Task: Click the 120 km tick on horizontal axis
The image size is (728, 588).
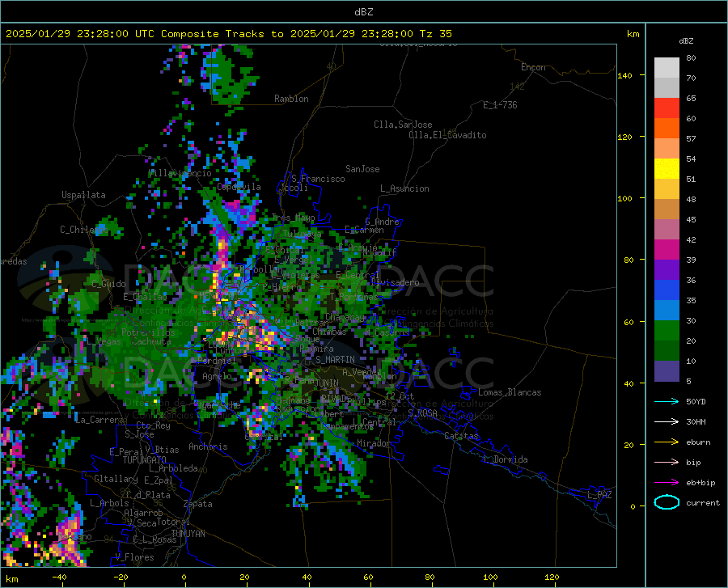Action: (552, 577)
